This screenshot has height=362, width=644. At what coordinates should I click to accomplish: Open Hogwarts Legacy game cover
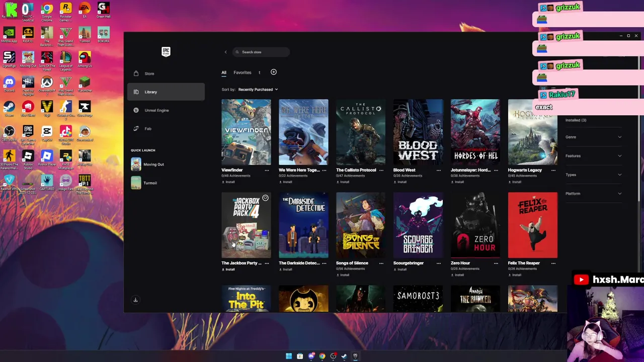pyautogui.click(x=533, y=132)
